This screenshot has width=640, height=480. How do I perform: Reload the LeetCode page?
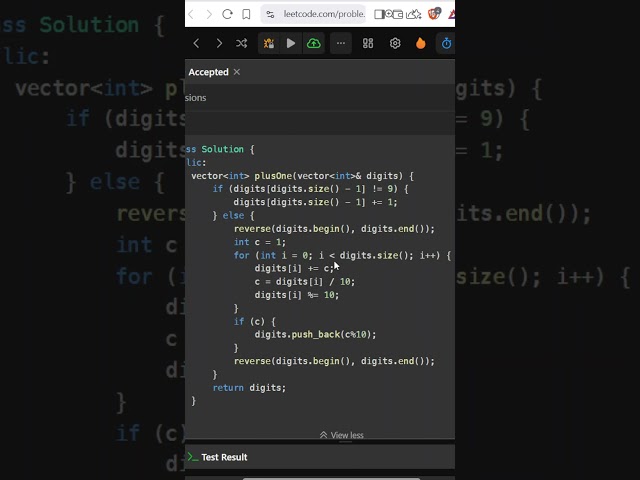tap(227, 14)
